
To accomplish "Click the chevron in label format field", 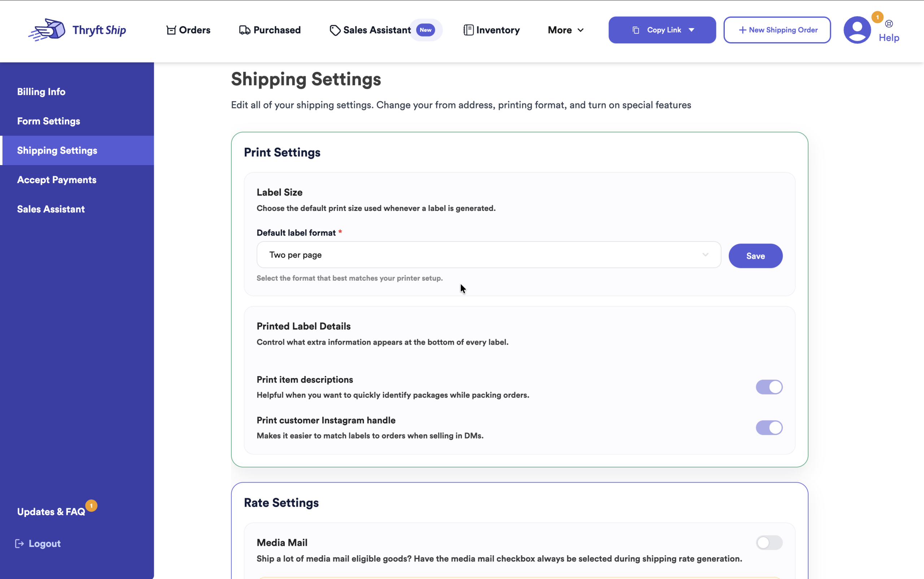I will click(x=705, y=255).
